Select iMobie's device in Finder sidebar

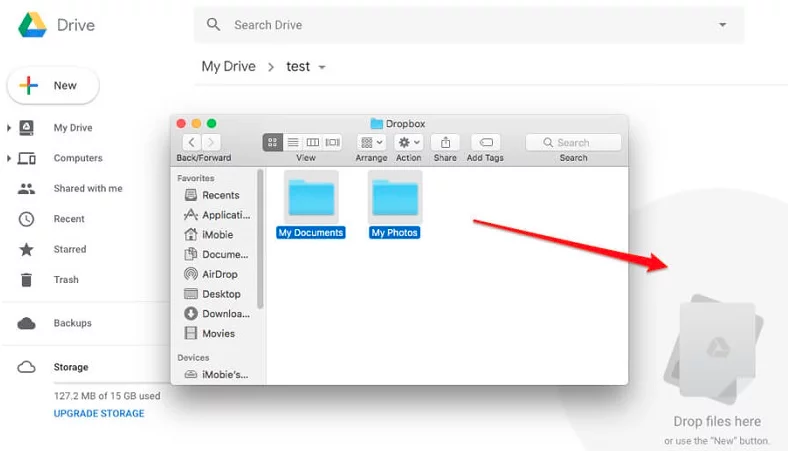217,375
